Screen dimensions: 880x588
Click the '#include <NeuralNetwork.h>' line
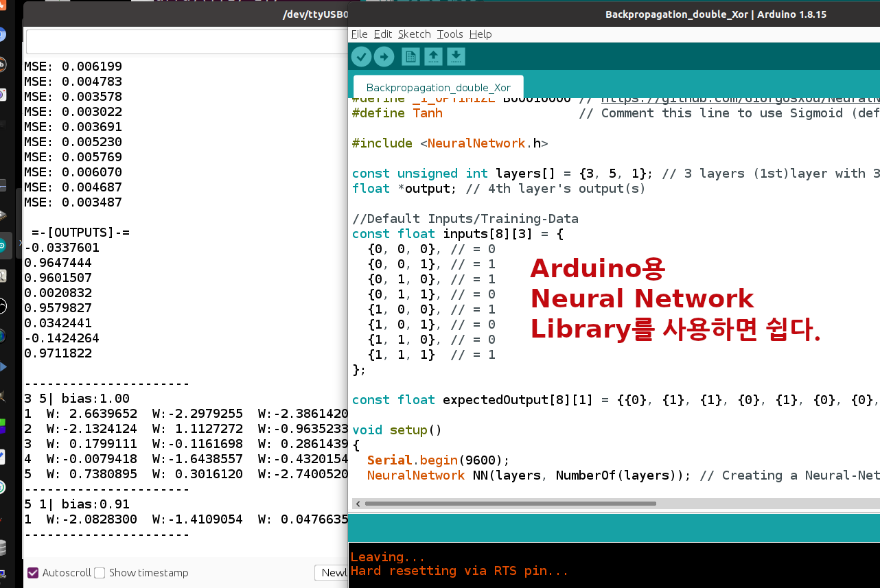pos(450,143)
